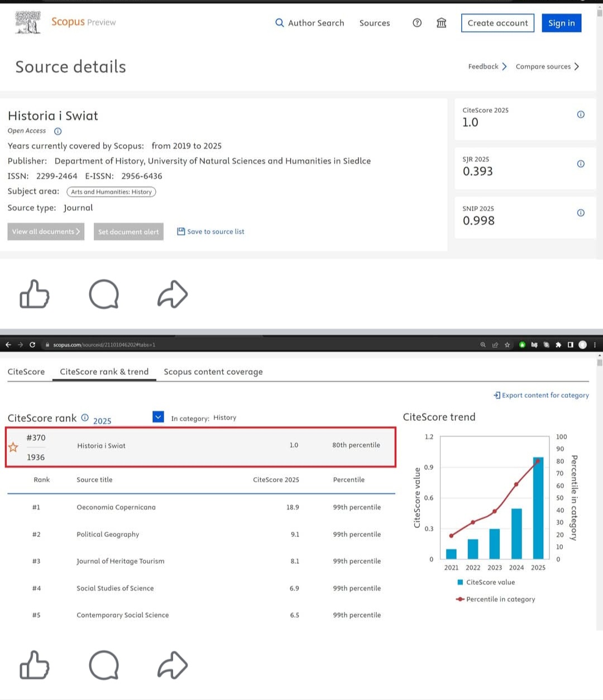The height and width of the screenshot is (700, 603).
Task: Click the CiteScore 2025 column header
Action: pyautogui.click(x=276, y=479)
